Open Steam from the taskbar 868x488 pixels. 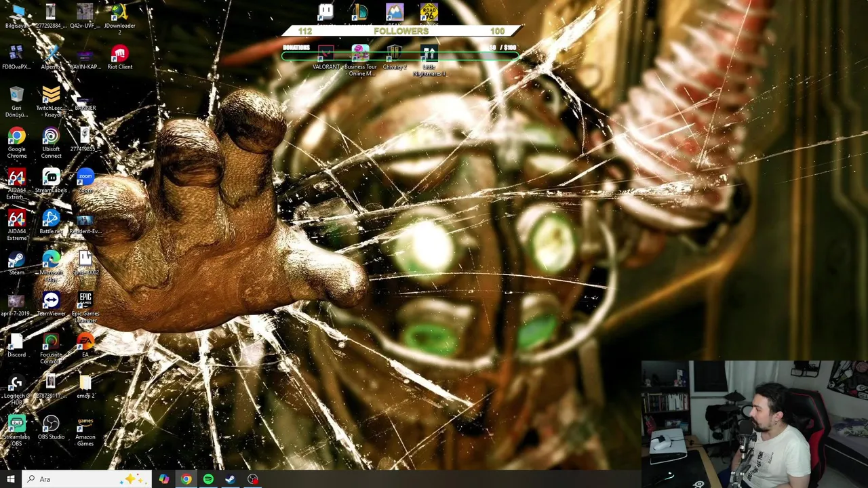231,479
